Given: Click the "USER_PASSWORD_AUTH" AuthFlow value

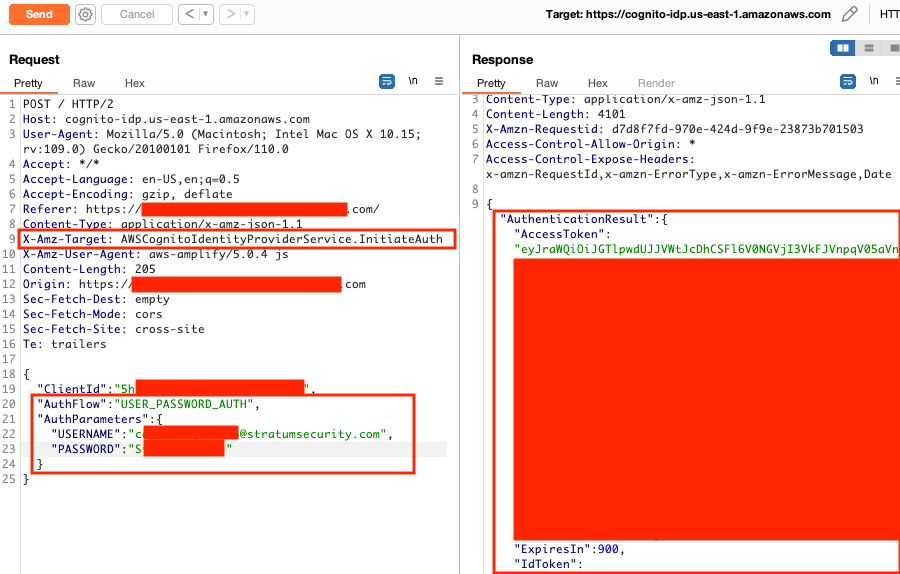Looking at the screenshot, I should pyautogui.click(x=184, y=404).
